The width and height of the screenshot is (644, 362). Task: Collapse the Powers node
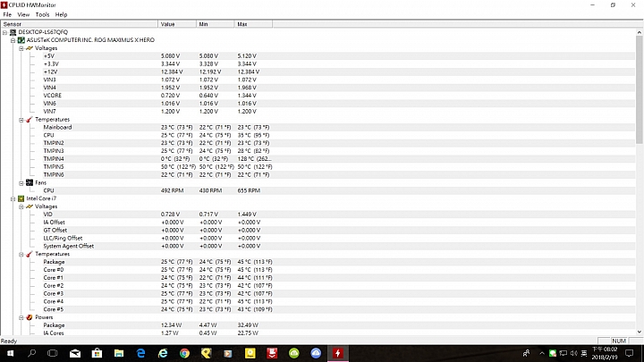pos(21,317)
